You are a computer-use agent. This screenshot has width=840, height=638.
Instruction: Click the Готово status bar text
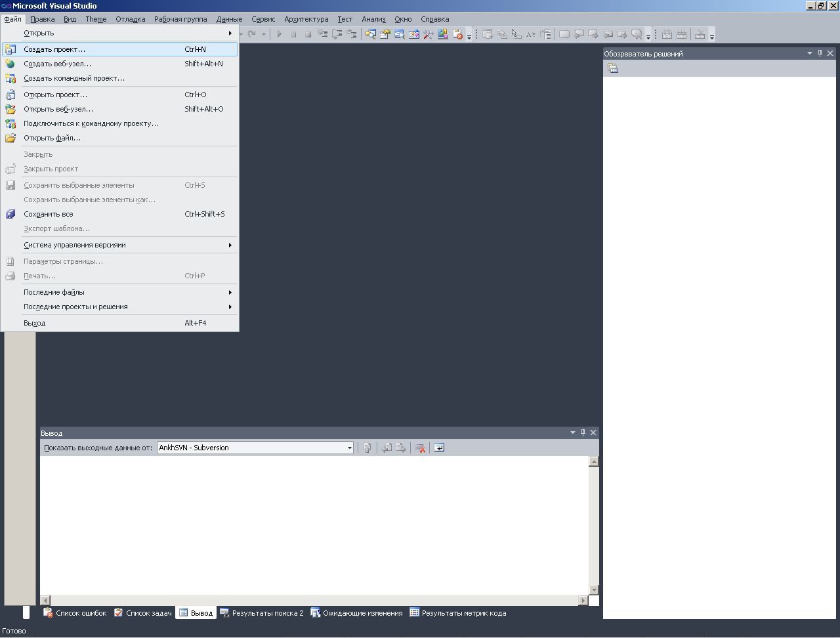tap(14, 631)
